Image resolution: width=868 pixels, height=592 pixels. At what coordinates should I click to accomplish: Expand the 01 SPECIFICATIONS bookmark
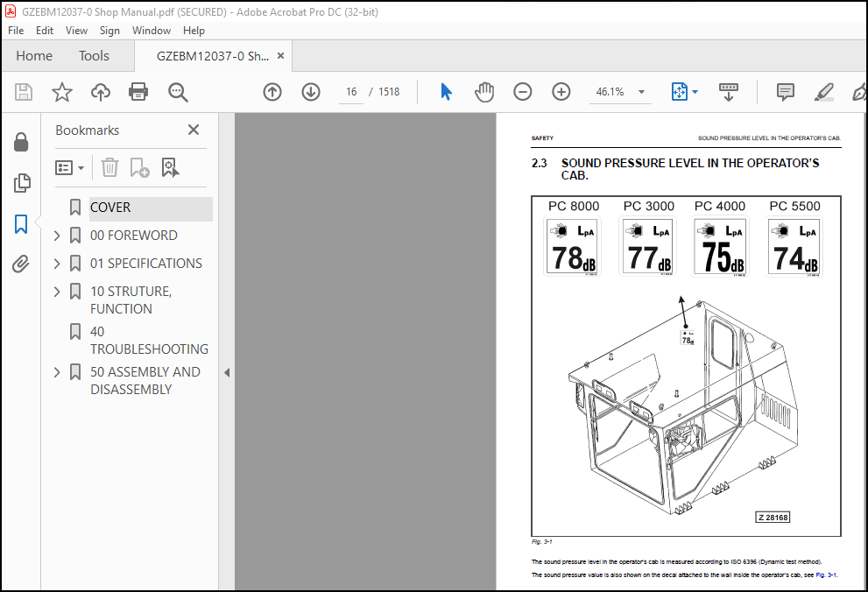tap(56, 264)
